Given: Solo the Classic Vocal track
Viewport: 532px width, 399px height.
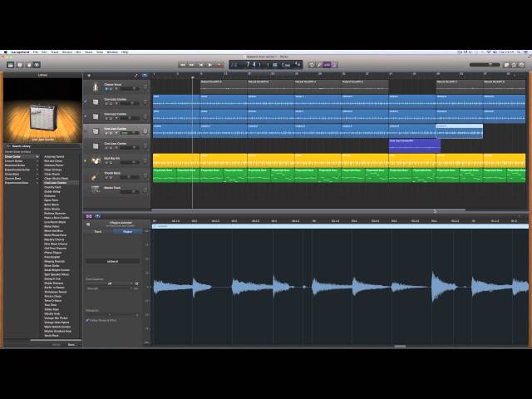Looking at the screenshot, I should pos(111,89).
